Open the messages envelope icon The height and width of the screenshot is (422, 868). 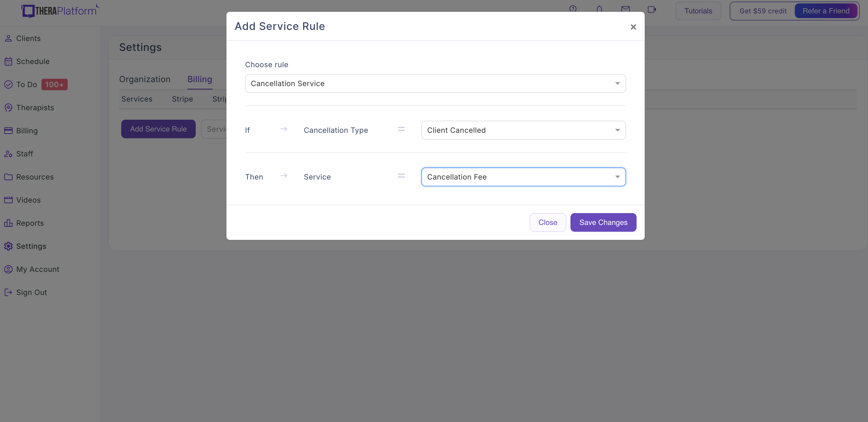click(625, 9)
